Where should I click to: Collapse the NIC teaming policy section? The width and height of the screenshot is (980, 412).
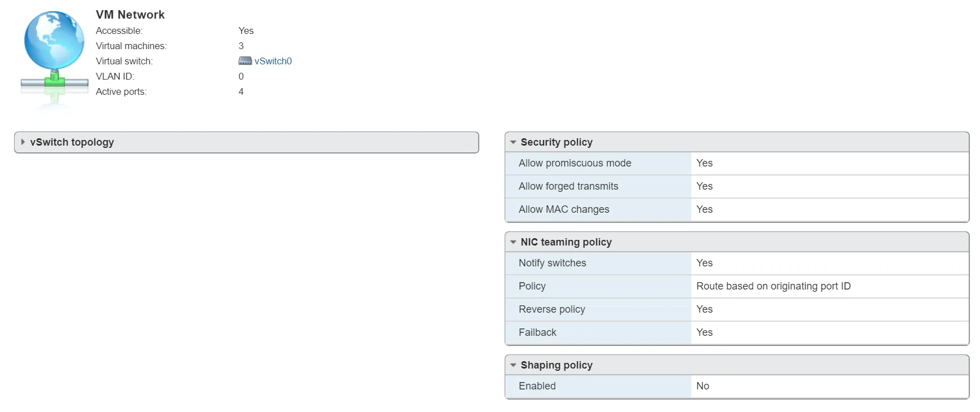pyautogui.click(x=513, y=242)
